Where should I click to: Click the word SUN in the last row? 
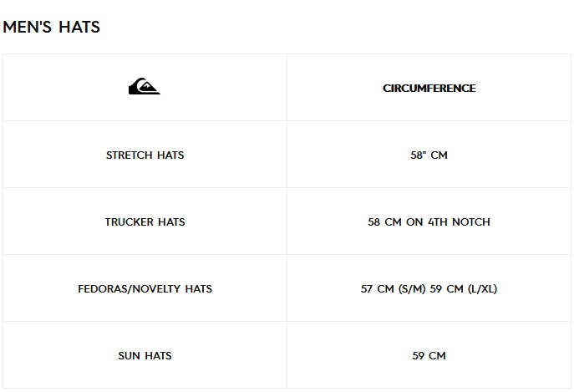[129, 355]
